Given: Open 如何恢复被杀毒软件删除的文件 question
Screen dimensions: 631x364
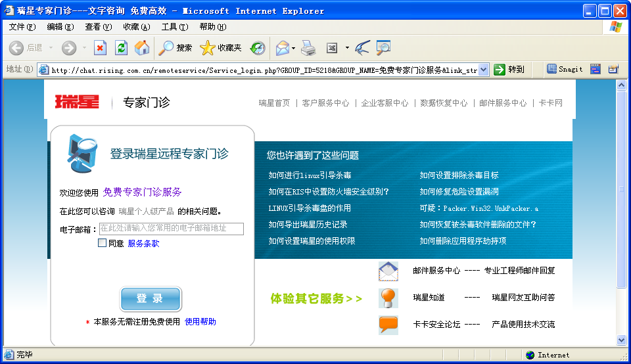Looking at the screenshot, I should pyautogui.click(x=478, y=225).
